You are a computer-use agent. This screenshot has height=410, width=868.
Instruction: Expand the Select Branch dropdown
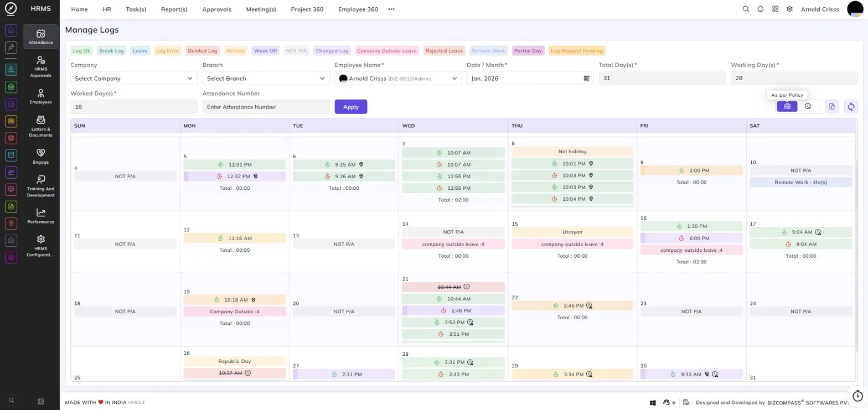point(266,79)
